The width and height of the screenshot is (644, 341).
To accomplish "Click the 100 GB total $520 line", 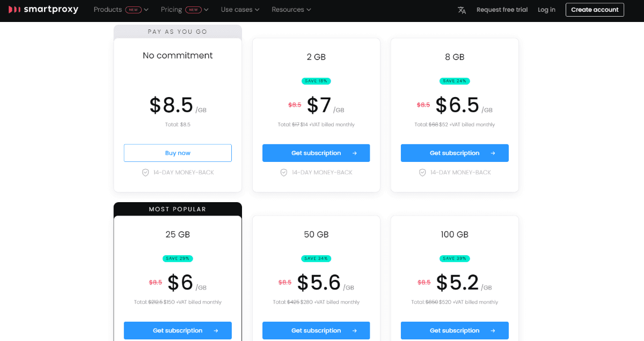I will click(455, 302).
